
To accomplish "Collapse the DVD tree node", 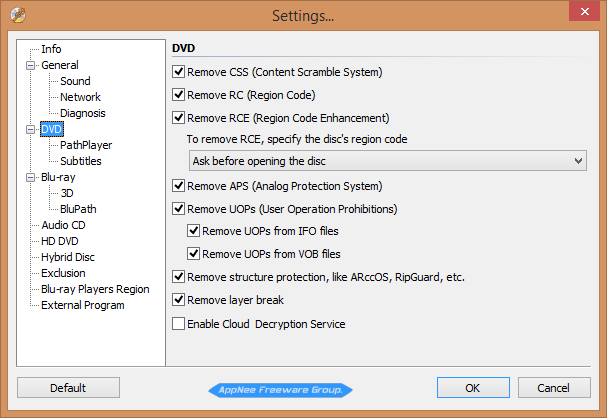I will [30, 130].
